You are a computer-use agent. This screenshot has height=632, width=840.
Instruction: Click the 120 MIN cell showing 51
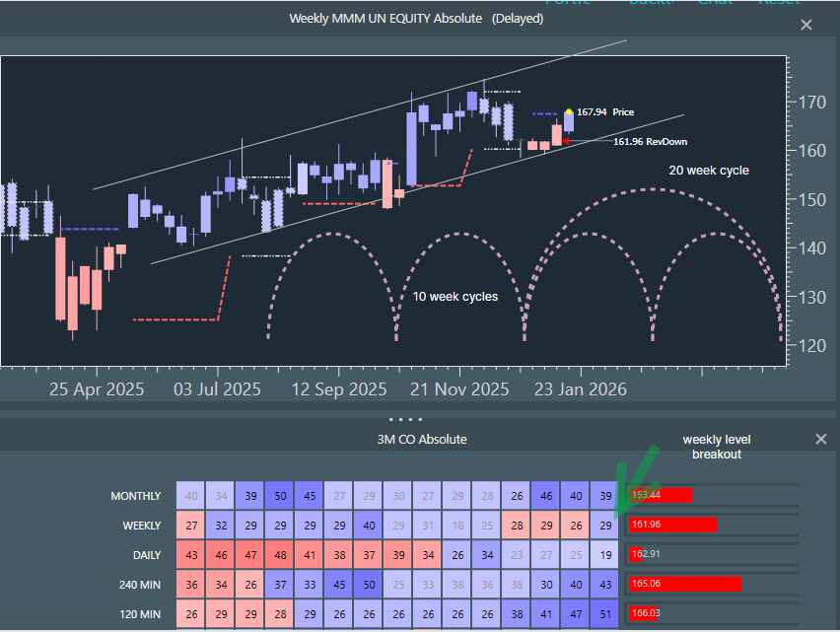point(605,614)
